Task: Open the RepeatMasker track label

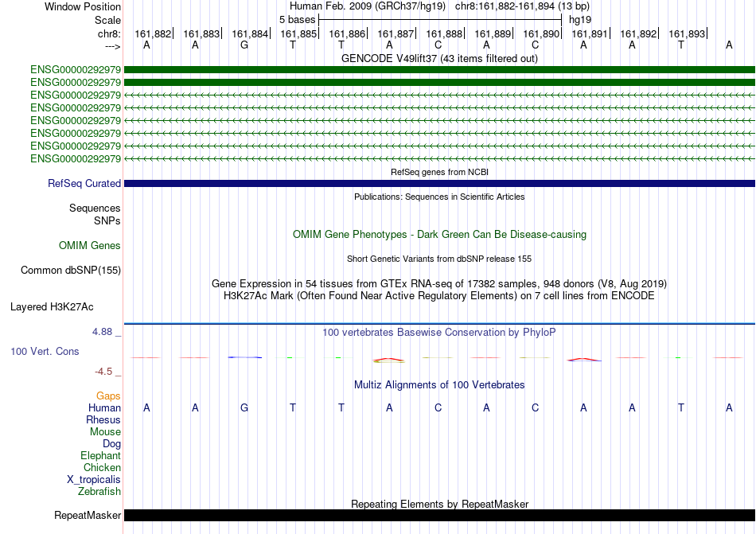Action: click(x=88, y=516)
